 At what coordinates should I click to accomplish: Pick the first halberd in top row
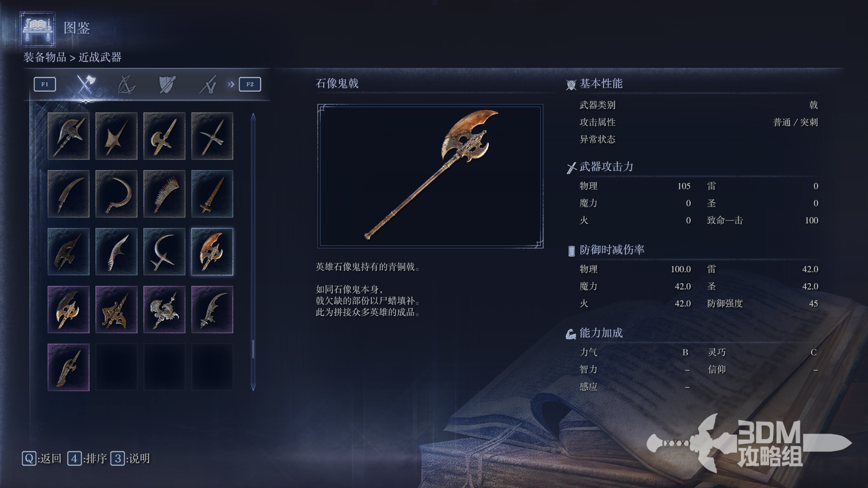click(68, 136)
